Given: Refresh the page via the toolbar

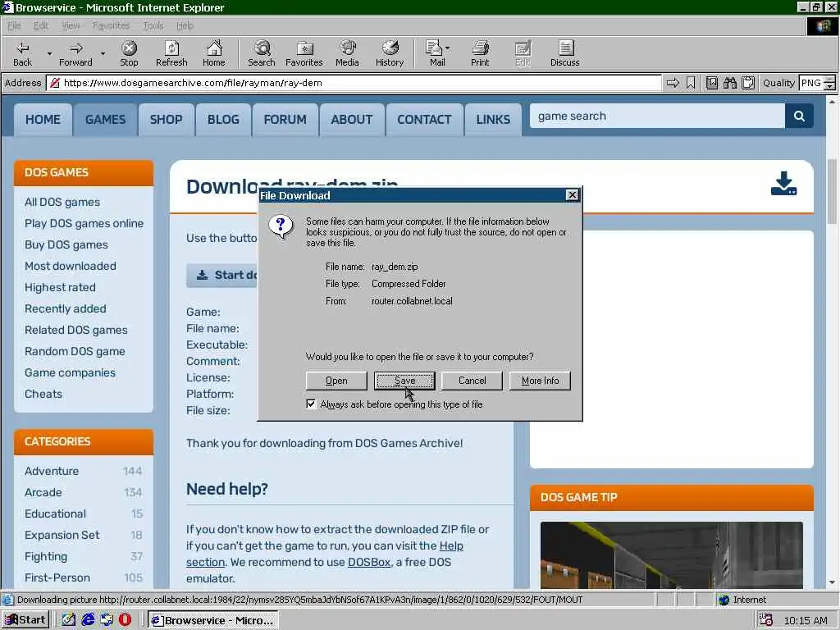Looking at the screenshot, I should [171, 53].
